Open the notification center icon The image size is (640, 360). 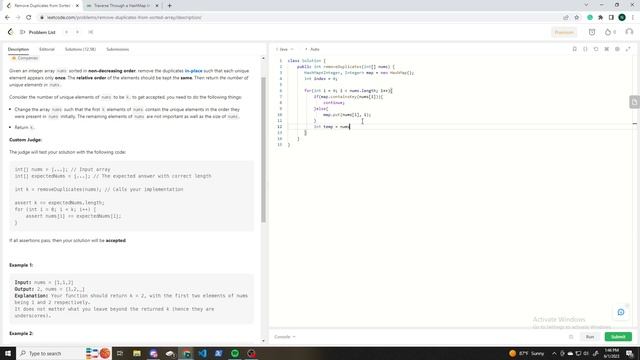point(630,353)
